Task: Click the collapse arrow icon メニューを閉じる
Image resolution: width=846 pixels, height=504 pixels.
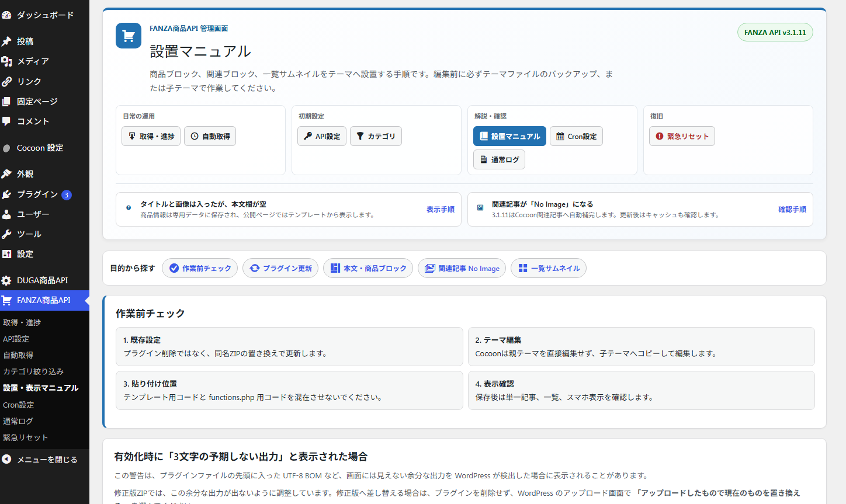Action: point(6,460)
